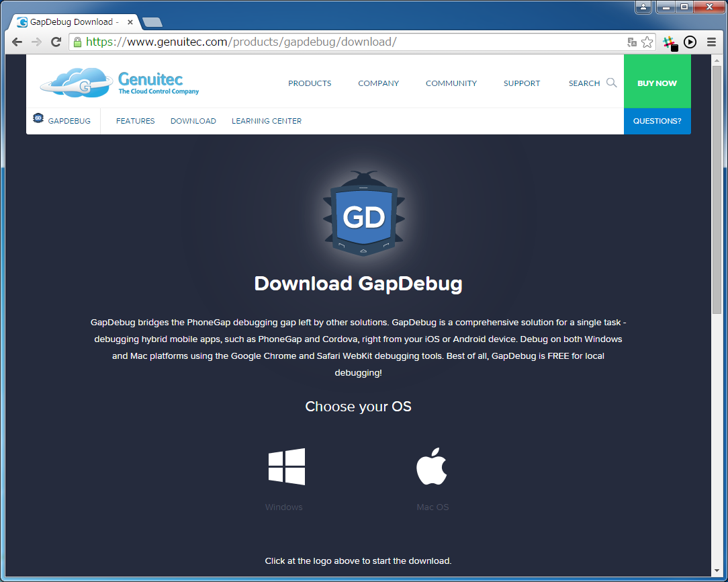Open the COMPANY navigation menu
Screen dimensions: 728x582
click(x=378, y=83)
